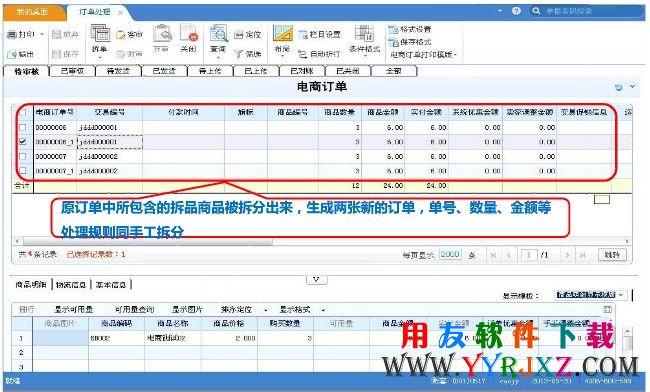Switch to the 全部 tab
Screen dimensions: 650x392
point(393,71)
